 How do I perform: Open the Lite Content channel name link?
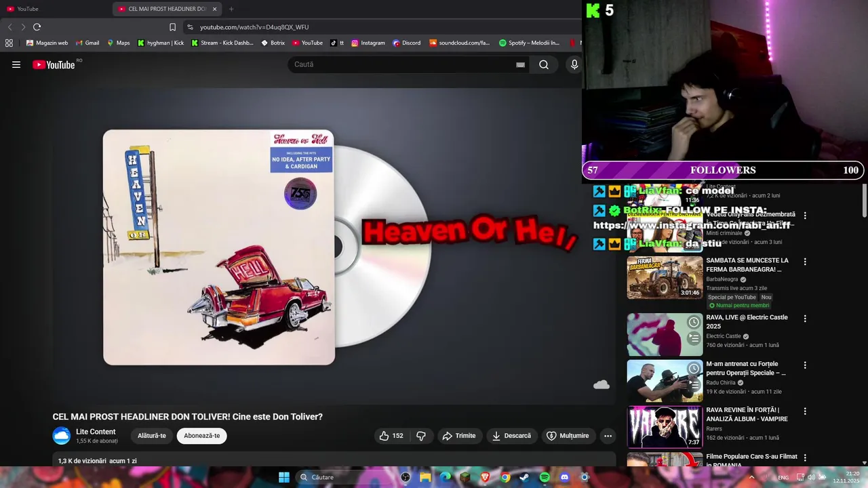(x=96, y=432)
